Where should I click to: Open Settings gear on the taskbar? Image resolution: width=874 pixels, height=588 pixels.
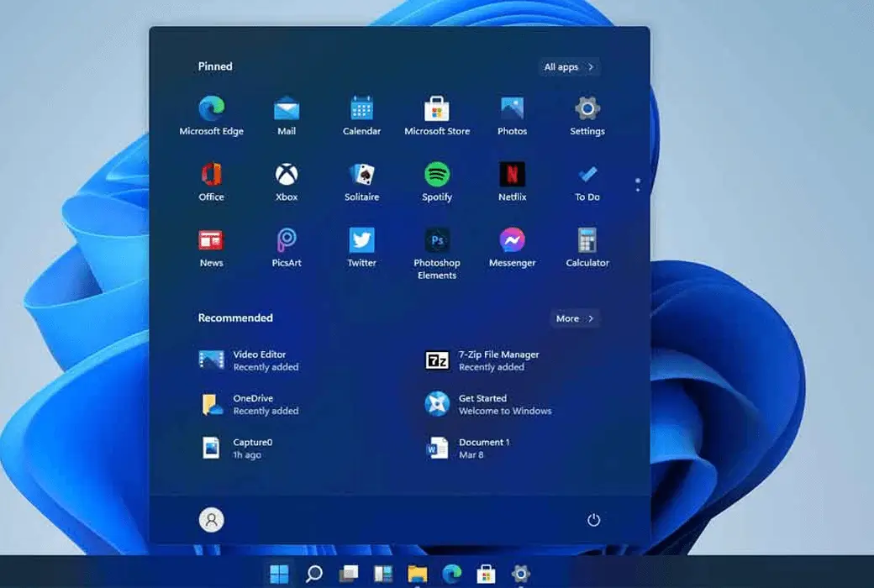tap(520, 573)
